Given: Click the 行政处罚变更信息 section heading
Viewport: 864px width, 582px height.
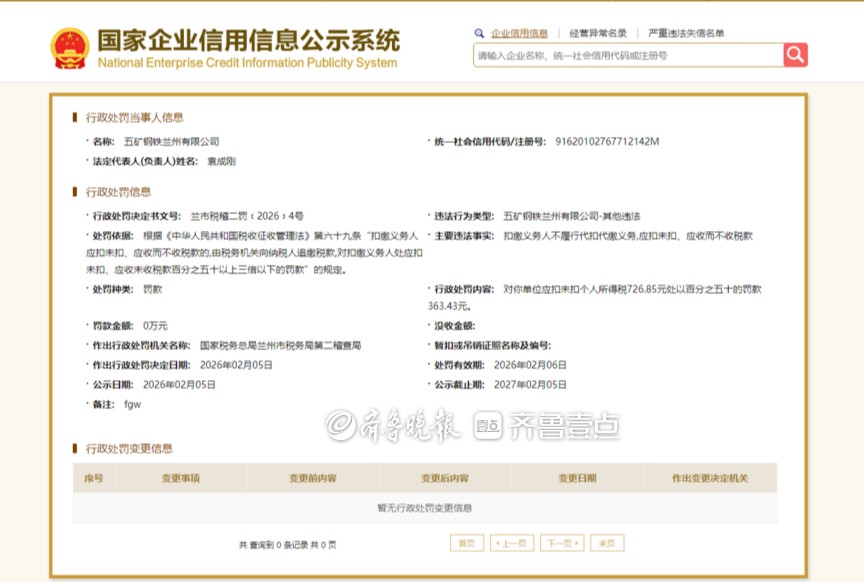Looking at the screenshot, I should point(129,448).
